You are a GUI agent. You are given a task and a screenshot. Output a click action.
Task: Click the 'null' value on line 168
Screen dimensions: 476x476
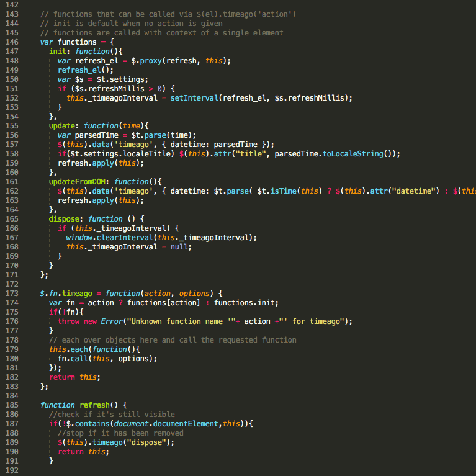tap(179, 247)
